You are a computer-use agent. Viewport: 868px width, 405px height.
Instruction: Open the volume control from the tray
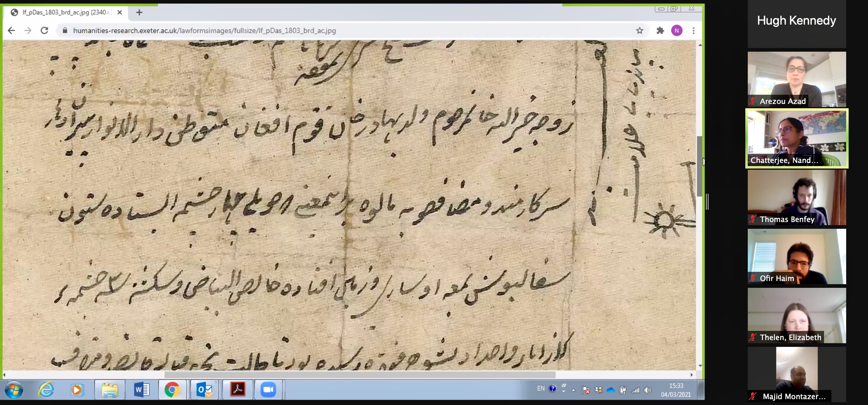(648, 390)
